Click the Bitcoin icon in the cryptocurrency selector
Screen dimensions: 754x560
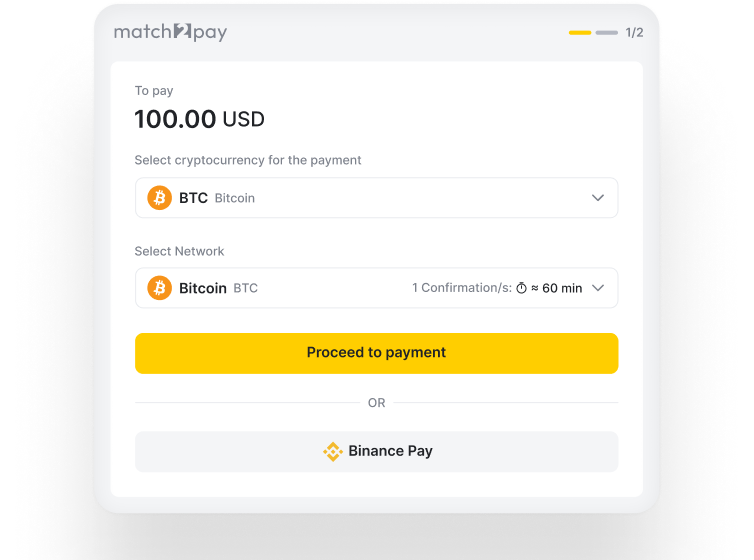(159, 198)
